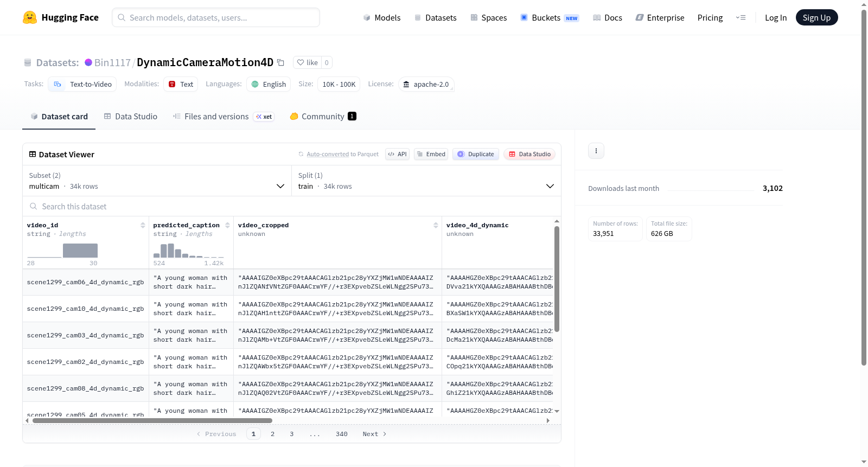Click the 10K - 100K size tag
The width and height of the screenshot is (868, 467).
click(x=339, y=84)
